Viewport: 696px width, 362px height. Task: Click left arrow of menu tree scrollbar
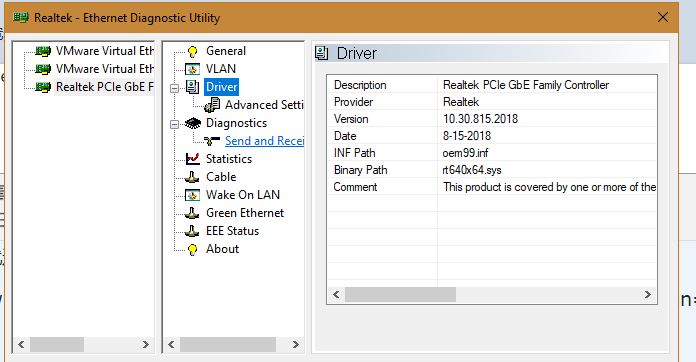tap(171, 345)
